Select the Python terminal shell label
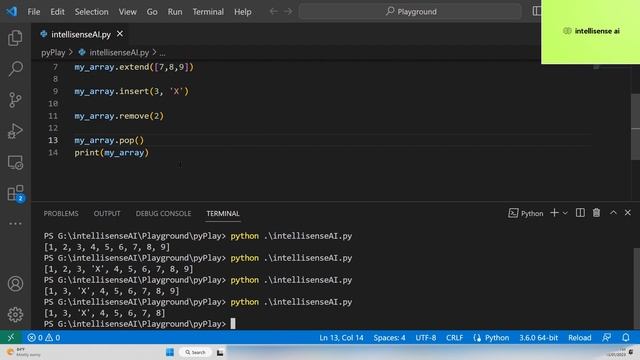The height and width of the screenshot is (360, 640). click(526, 213)
